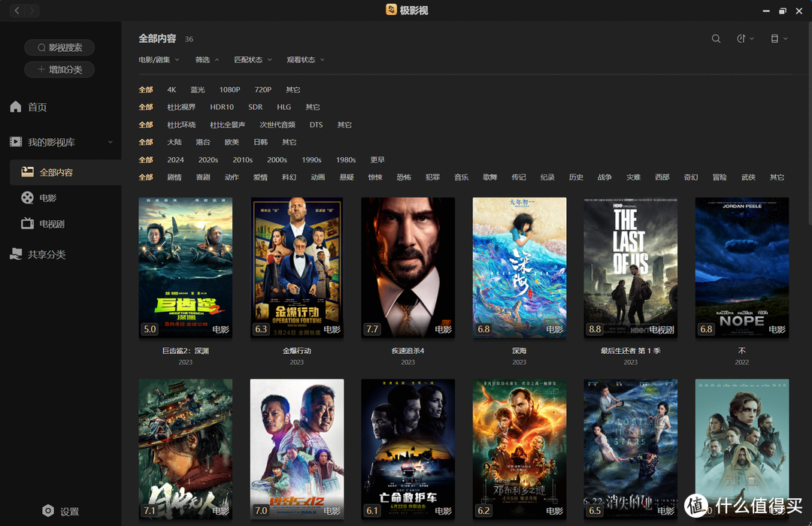Open the 巨齿鲨2: 深渊 poster
This screenshot has height=526, width=812.
(186, 268)
